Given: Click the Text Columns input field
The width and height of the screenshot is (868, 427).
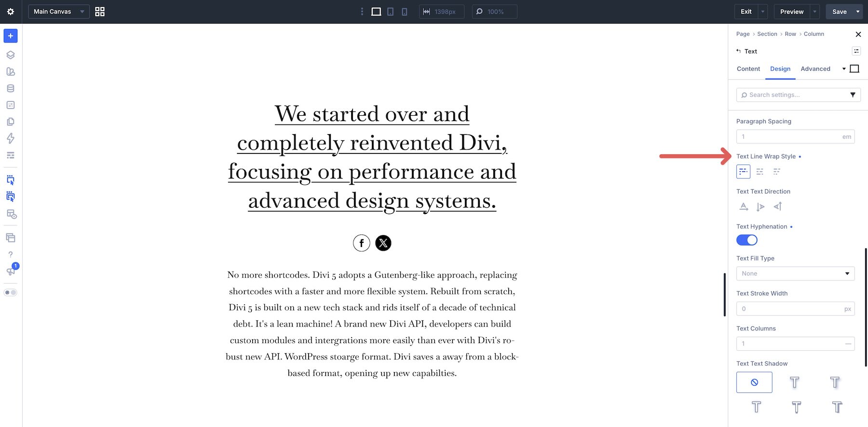Looking at the screenshot, I should (x=795, y=344).
